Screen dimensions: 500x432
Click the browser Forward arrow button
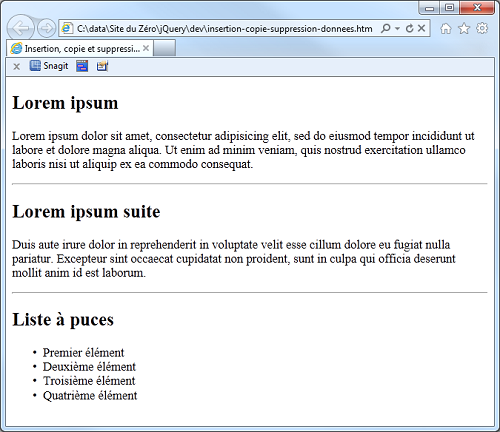46,29
